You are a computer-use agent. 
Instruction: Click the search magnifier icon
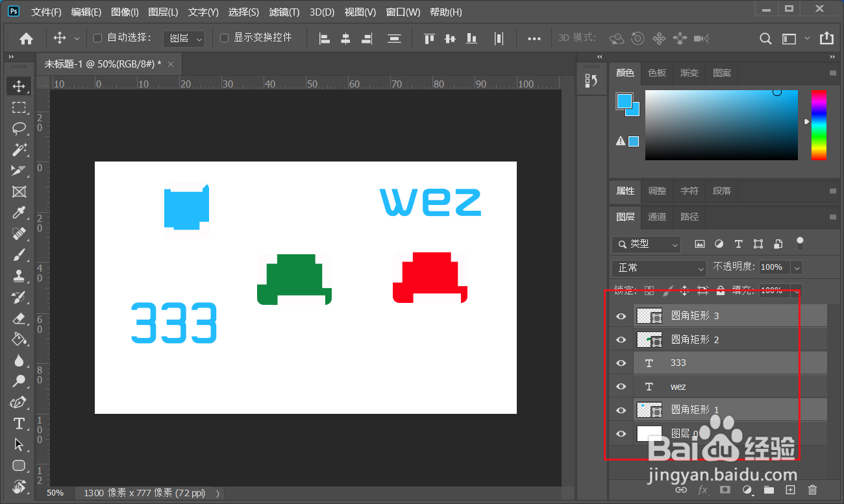pyautogui.click(x=766, y=38)
